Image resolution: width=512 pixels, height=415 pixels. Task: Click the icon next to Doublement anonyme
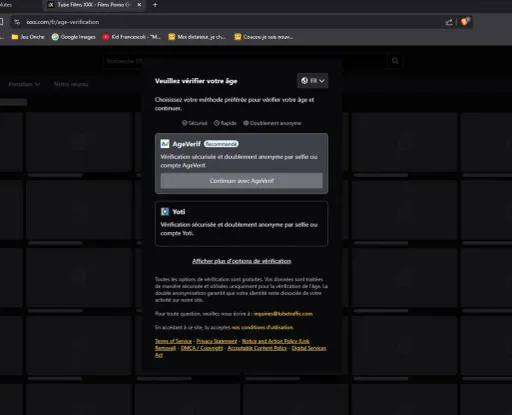(246, 123)
